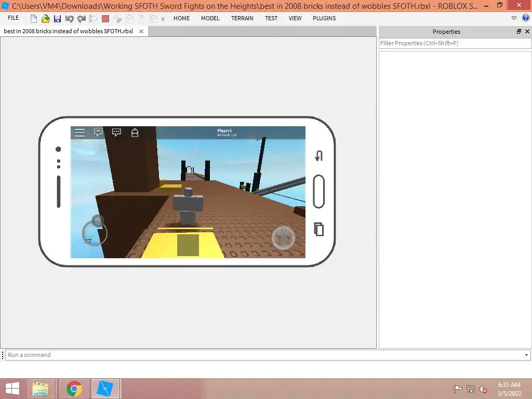Open the VIEW ribbon tab

click(295, 18)
